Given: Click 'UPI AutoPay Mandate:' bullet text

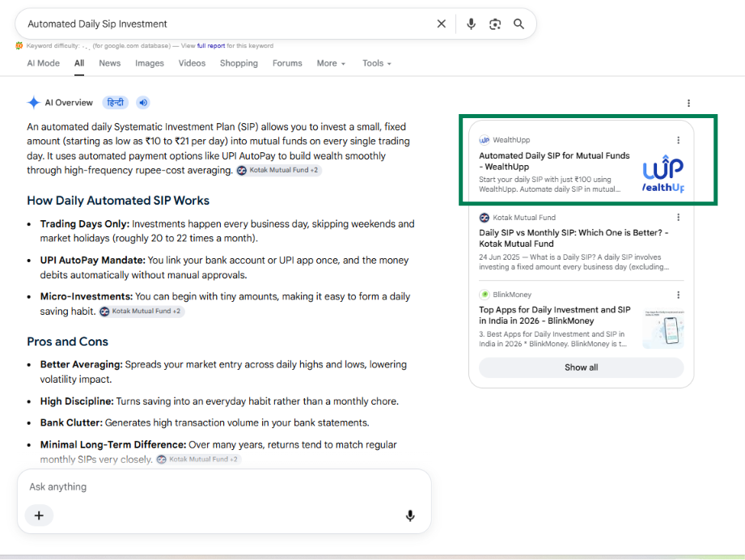Looking at the screenshot, I should click(x=93, y=261).
